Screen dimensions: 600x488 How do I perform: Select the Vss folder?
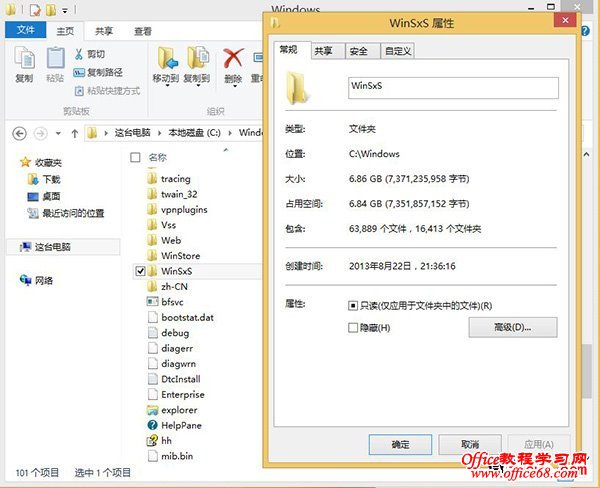pyautogui.click(x=161, y=225)
